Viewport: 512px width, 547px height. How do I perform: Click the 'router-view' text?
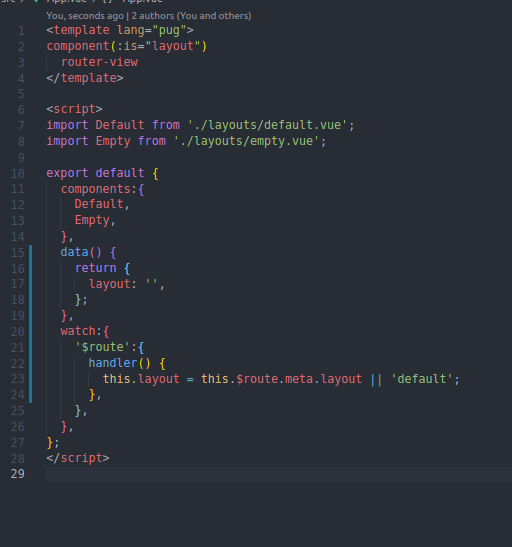(x=99, y=62)
